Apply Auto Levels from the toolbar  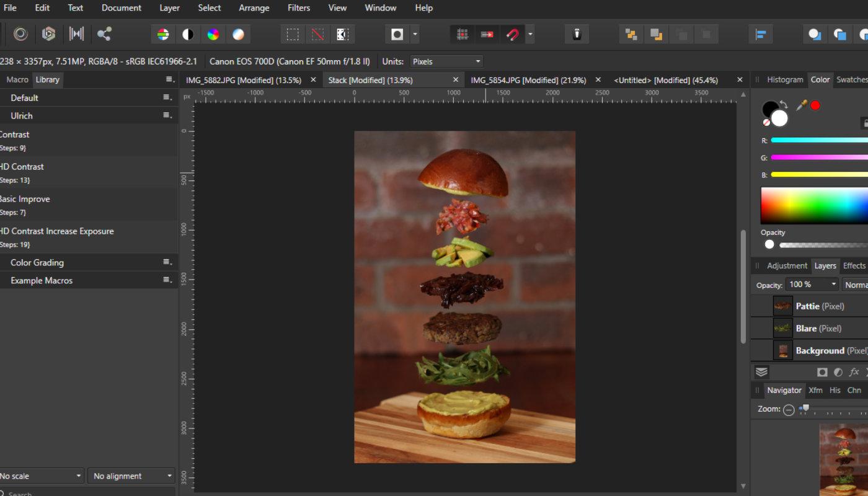pos(163,34)
